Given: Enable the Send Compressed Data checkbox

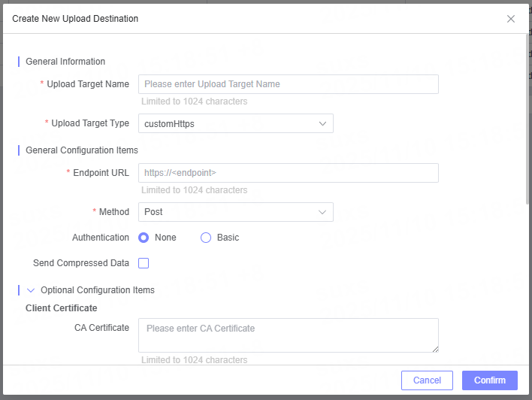Looking at the screenshot, I should [144, 263].
